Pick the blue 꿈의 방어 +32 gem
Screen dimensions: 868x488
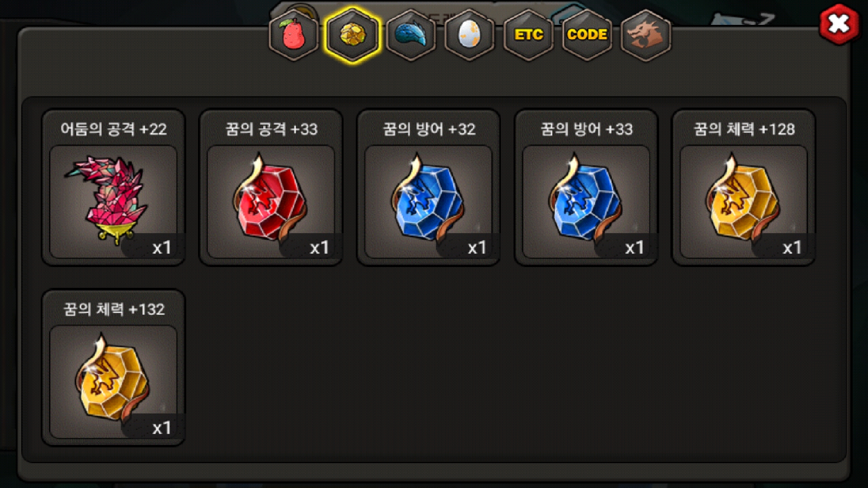click(x=429, y=202)
